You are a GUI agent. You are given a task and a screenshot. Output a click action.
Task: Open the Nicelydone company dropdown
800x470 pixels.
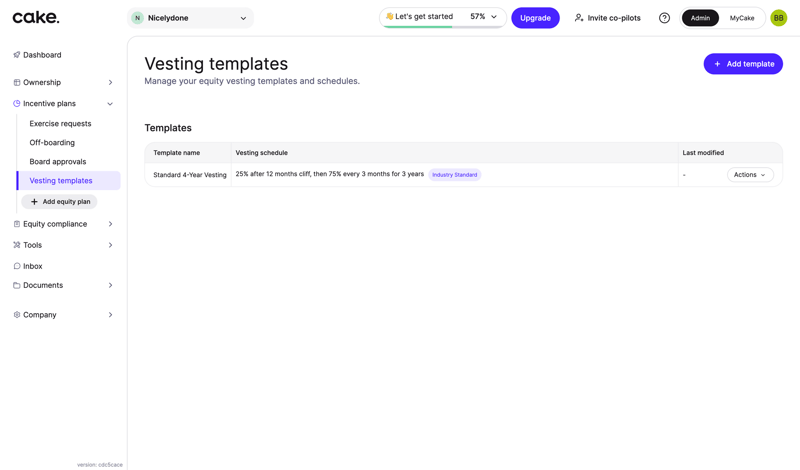(x=191, y=18)
